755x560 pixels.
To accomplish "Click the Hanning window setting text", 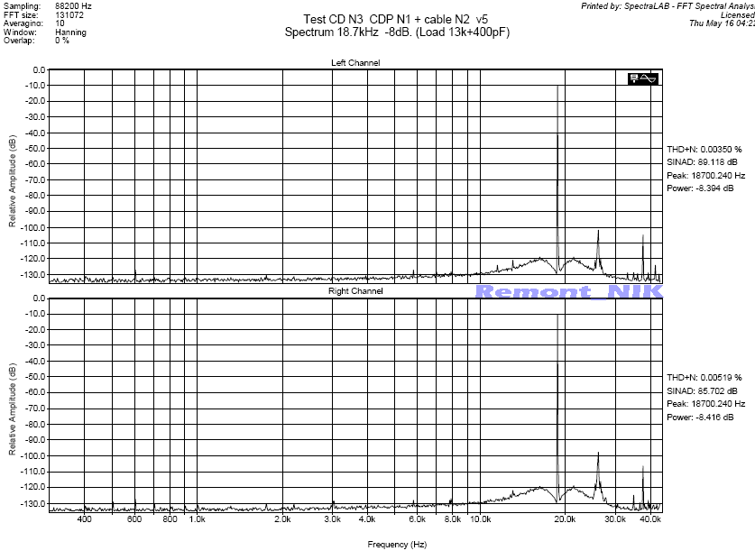I will tap(70, 32).
